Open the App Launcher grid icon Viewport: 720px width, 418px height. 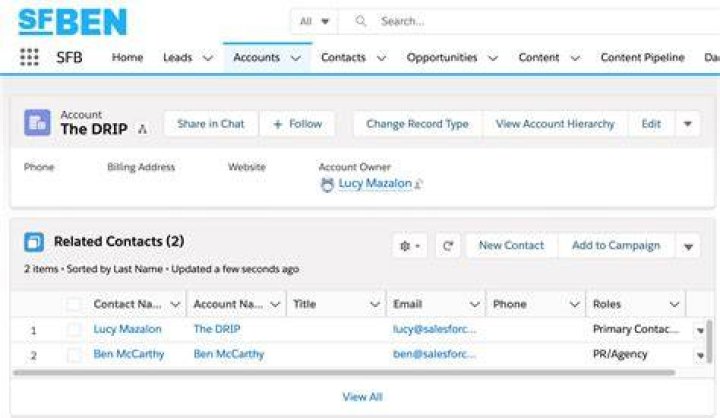coord(29,57)
